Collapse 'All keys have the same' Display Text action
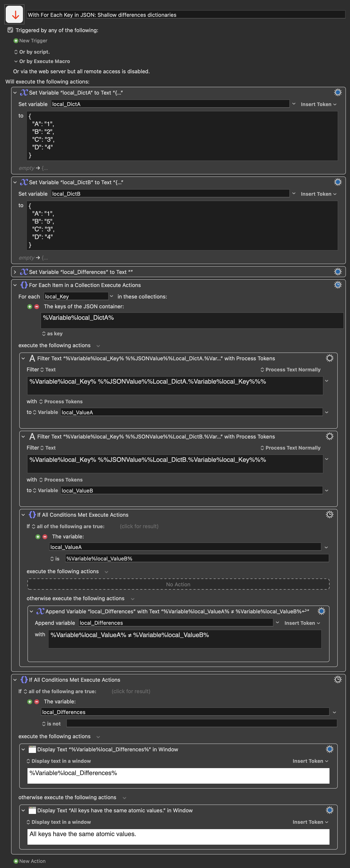 tap(23, 811)
